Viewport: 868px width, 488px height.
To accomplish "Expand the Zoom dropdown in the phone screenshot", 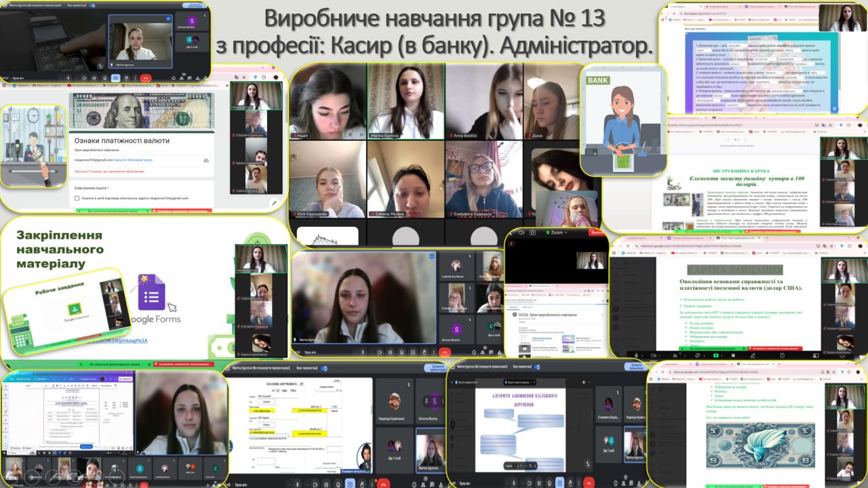I will [x=567, y=232].
